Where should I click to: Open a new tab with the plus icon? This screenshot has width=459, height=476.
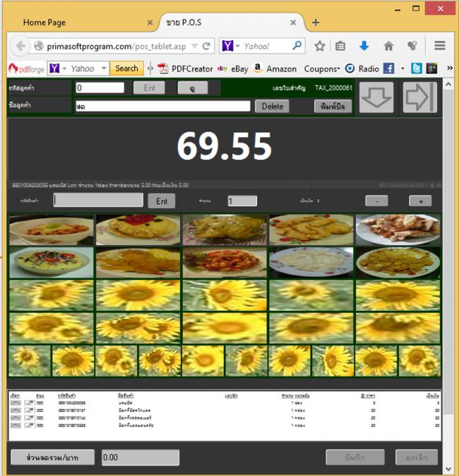point(316,23)
